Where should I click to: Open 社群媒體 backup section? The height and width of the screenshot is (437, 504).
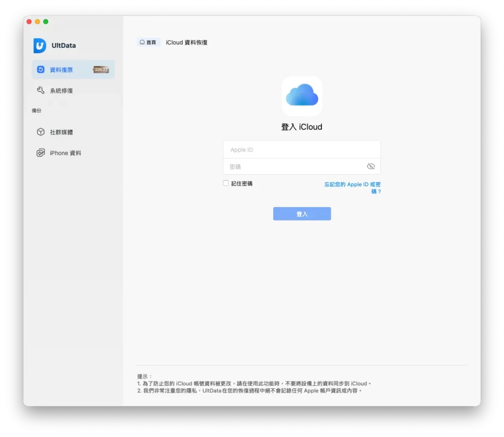click(73, 132)
